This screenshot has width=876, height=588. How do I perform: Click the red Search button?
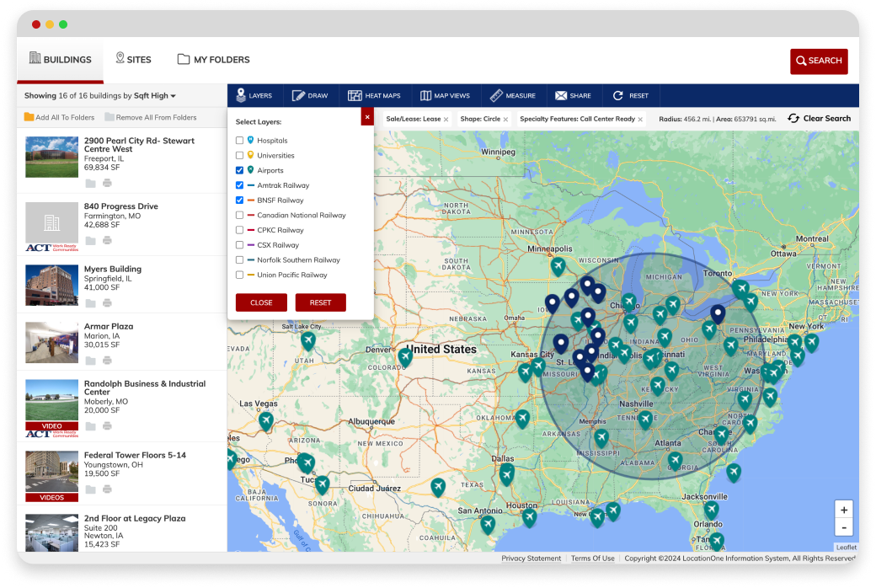pos(819,61)
